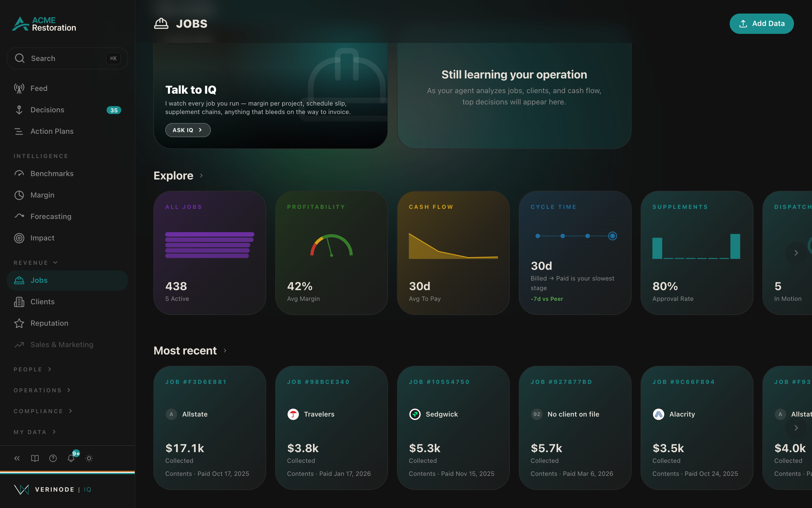Open the documentation book icon
This screenshot has height=508, width=812.
(35, 458)
